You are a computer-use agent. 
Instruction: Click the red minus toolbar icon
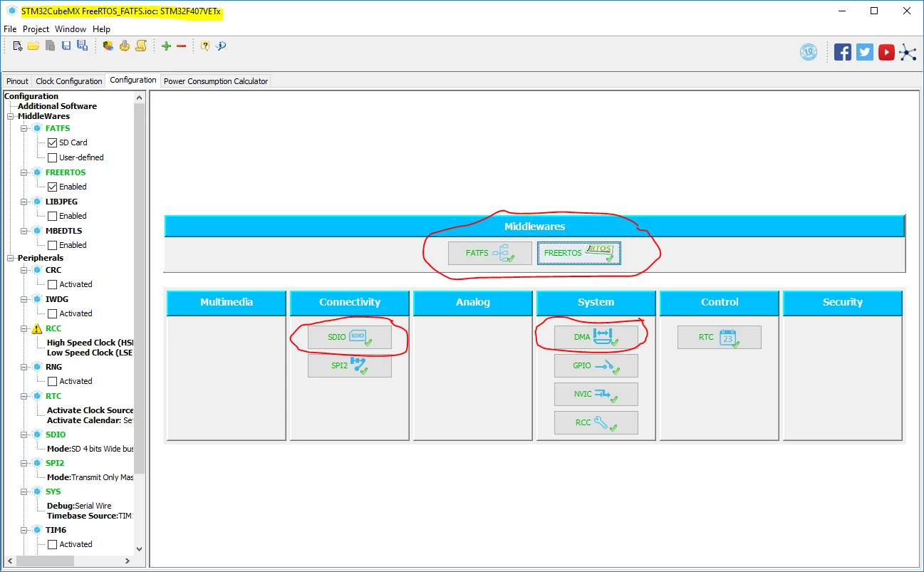[181, 46]
